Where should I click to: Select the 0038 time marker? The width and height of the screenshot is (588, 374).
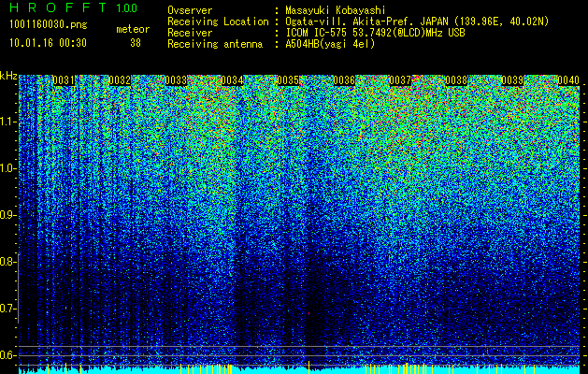(456, 80)
